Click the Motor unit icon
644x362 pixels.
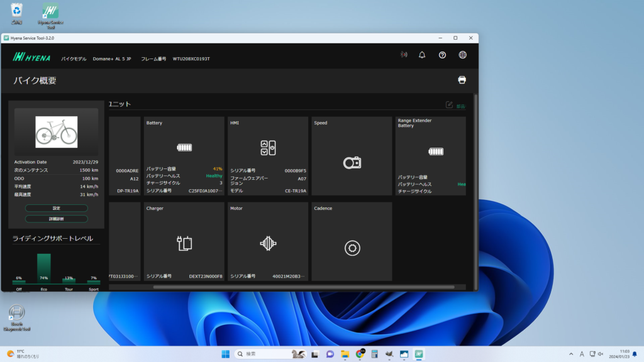click(x=268, y=243)
